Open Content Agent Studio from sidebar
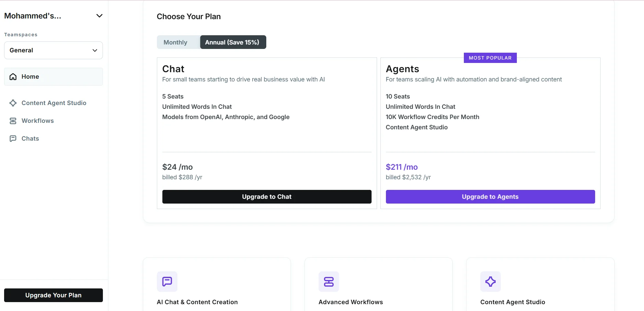The height and width of the screenshot is (311, 644). coord(54,103)
